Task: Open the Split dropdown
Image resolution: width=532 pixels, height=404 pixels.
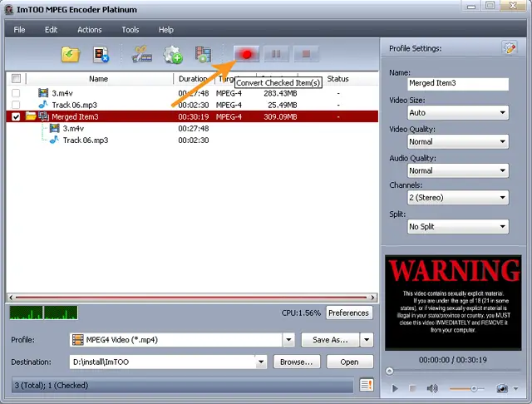Action: click(x=458, y=227)
